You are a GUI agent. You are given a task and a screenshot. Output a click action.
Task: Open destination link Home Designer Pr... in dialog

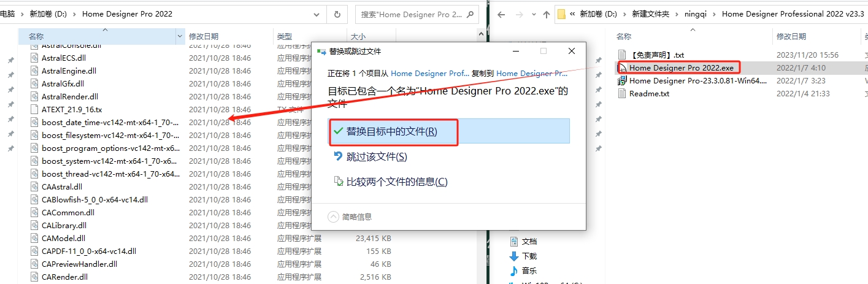[x=532, y=73]
